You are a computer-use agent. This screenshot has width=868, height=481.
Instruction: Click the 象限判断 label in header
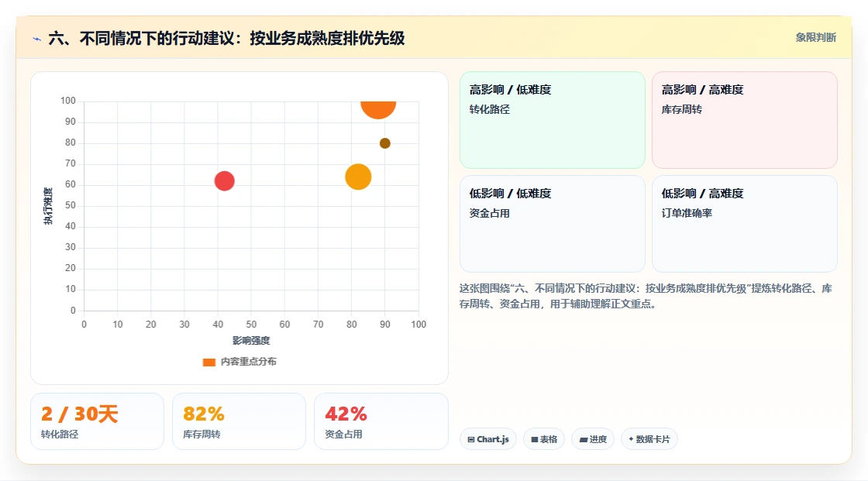pyautogui.click(x=815, y=37)
